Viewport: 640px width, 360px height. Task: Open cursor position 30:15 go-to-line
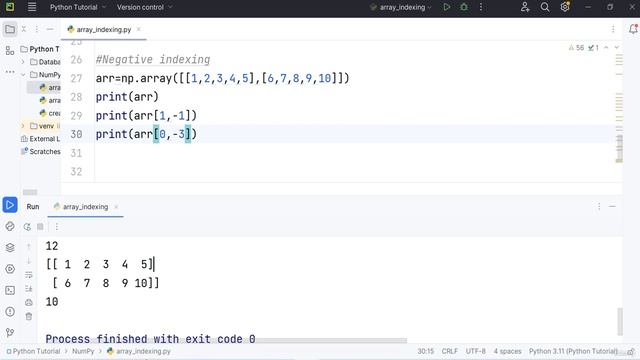[425, 351]
